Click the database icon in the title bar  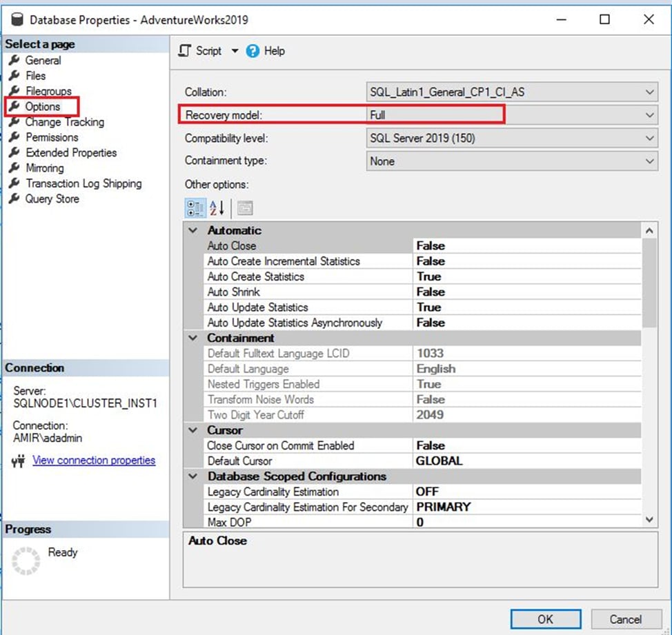17,20
